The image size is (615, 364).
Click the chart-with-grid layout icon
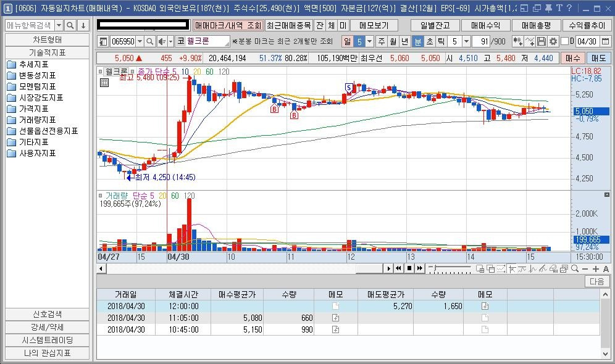(x=480, y=269)
